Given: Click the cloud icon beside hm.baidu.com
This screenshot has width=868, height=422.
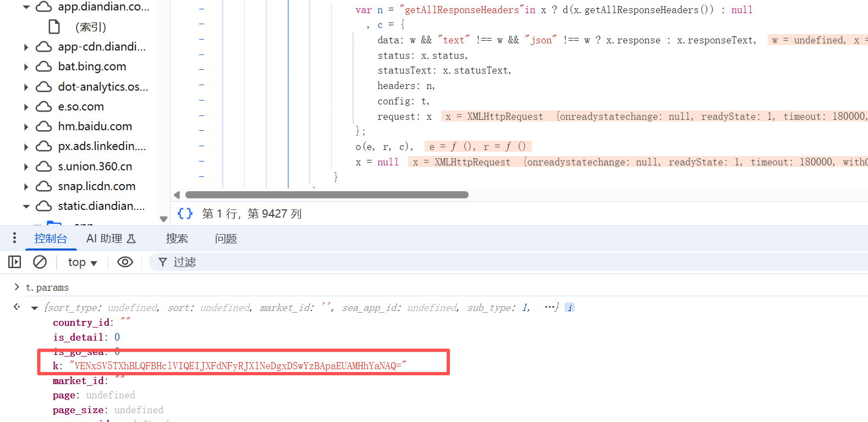Looking at the screenshot, I should (44, 126).
